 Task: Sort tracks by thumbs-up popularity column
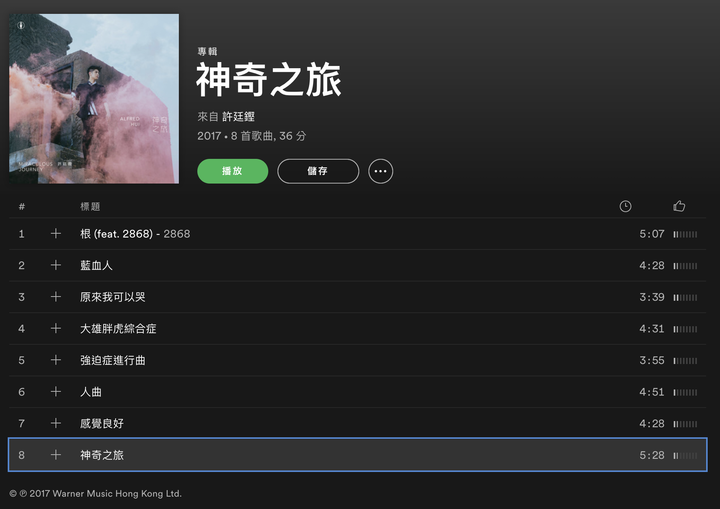[679, 206]
